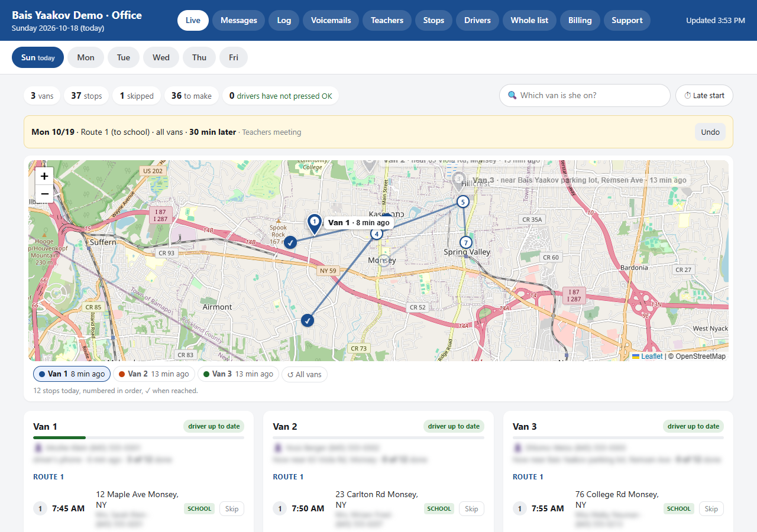Image resolution: width=757 pixels, height=532 pixels.
Task: Open the Drivers tab
Action: pos(477,20)
